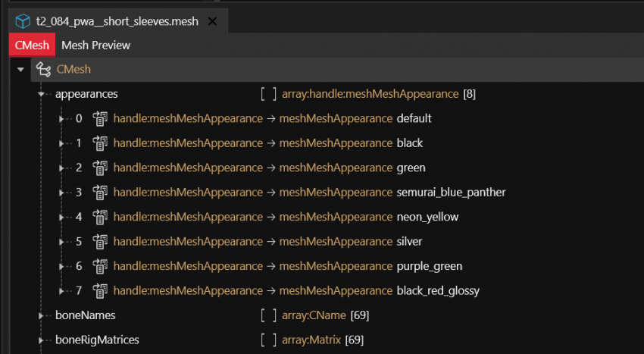Image resolution: width=644 pixels, height=354 pixels.
Task: Expand the boneNames array
Action: 42,315
